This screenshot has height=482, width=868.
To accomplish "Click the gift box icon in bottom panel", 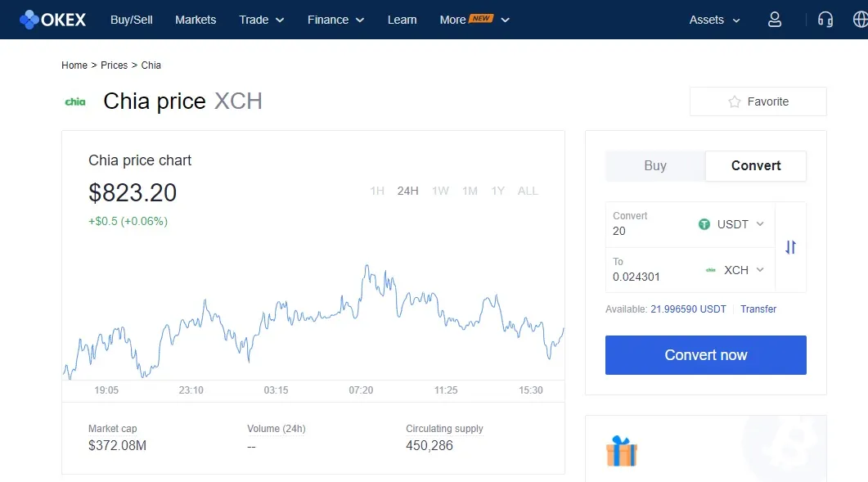I will tap(621, 451).
